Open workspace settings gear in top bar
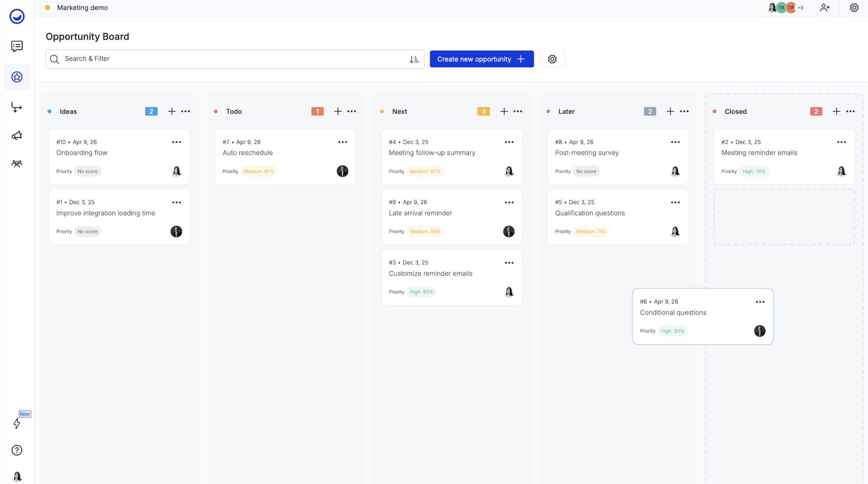This screenshot has width=868, height=484. click(x=854, y=8)
